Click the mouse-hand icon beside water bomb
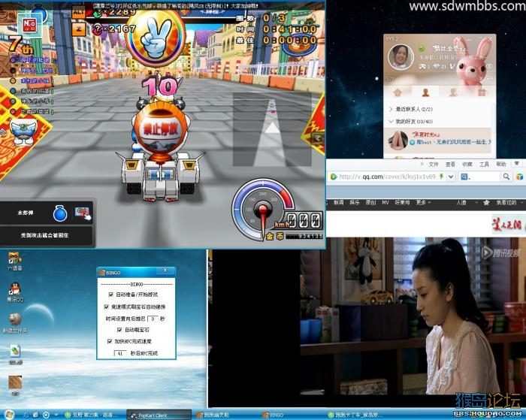The image size is (526, 420). click(83, 213)
